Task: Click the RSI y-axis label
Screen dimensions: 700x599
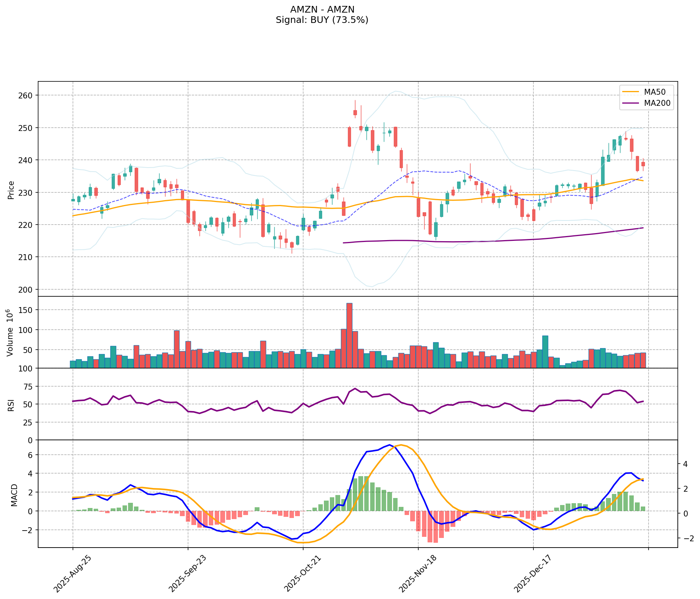Action: (x=11, y=405)
